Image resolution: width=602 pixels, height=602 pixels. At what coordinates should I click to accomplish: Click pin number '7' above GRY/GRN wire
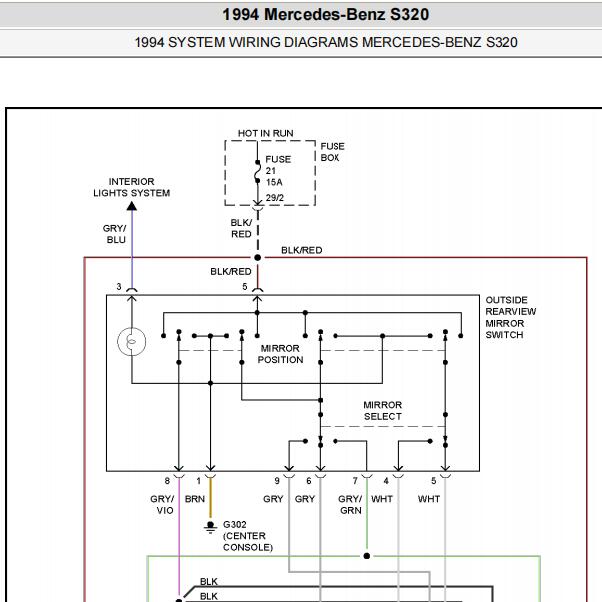pyautogui.click(x=355, y=481)
